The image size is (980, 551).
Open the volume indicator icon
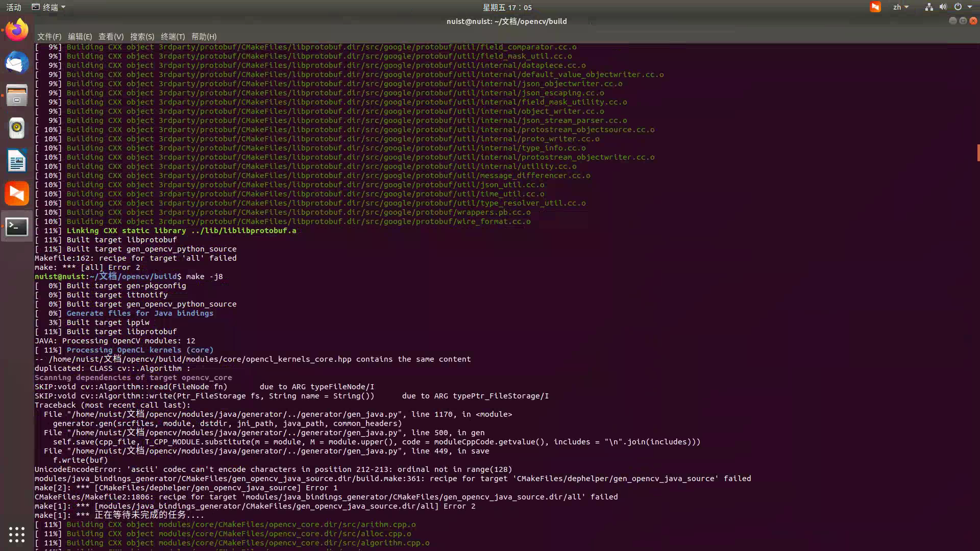pos(943,7)
